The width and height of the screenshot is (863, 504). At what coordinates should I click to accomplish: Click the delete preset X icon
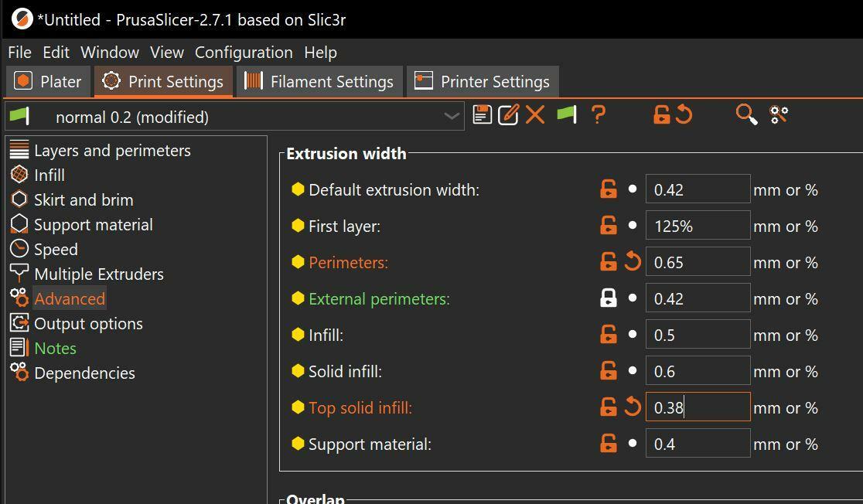pos(535,115)
